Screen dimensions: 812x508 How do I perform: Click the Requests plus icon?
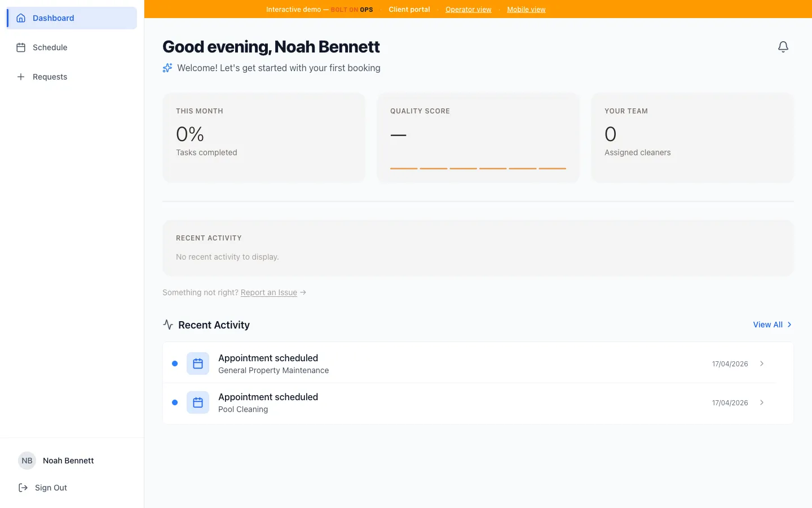pyautogui.click(x=21, y=77)
